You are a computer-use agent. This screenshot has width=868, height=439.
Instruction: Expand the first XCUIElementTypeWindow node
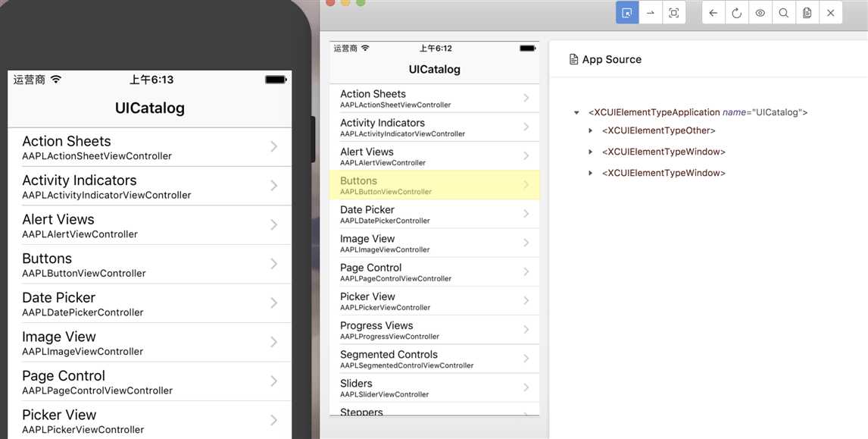point(591,152)
